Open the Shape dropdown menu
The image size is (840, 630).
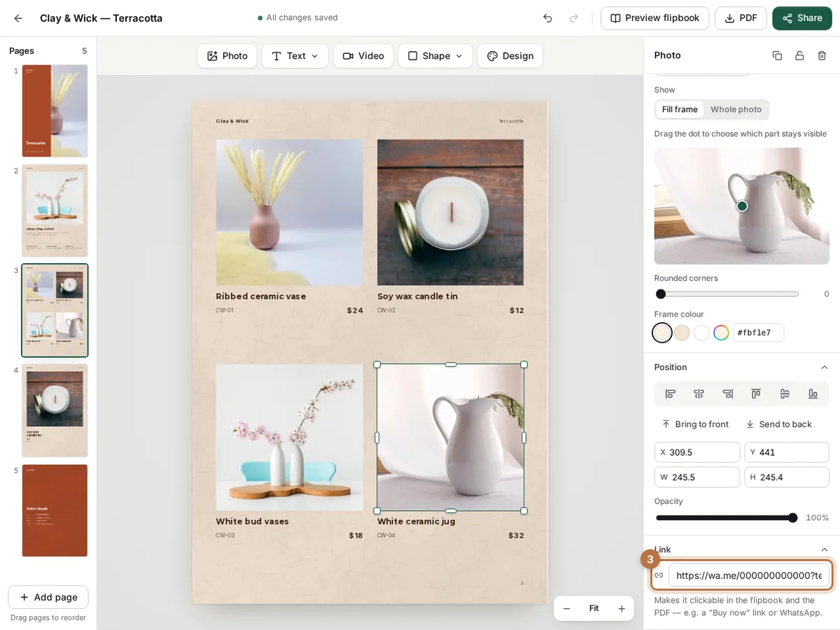pos(435,56)
